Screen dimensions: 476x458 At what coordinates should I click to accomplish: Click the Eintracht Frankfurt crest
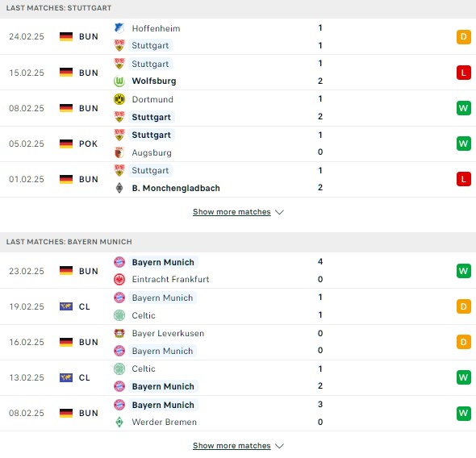(x=119, y=279)
